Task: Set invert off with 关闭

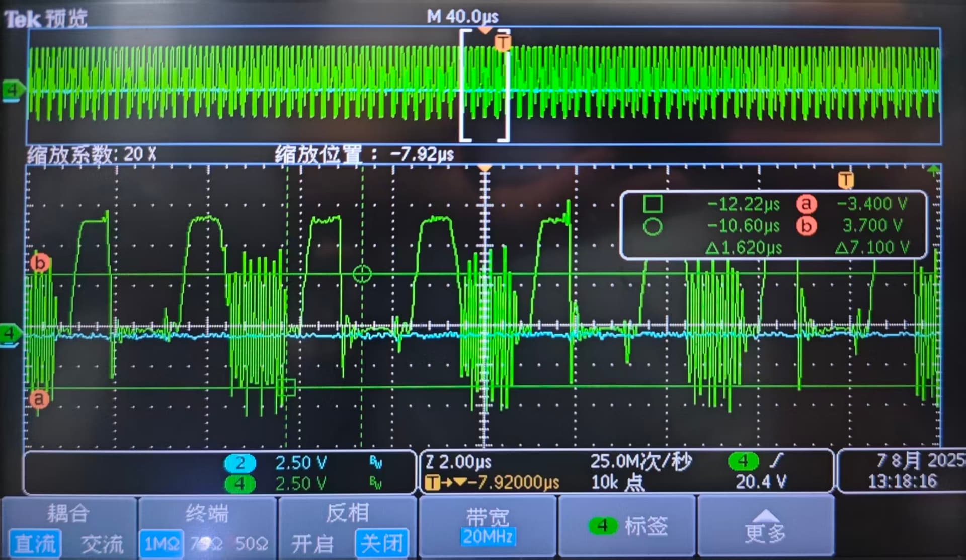Action: [x=382, y=543]
